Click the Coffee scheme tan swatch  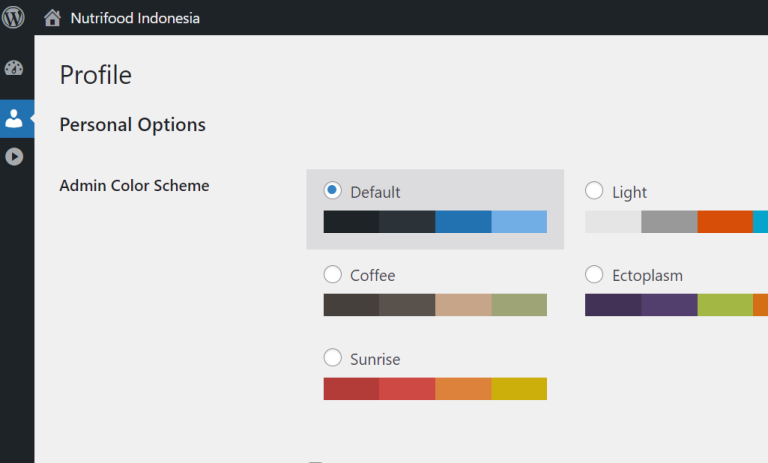click(x=463, y=305)
